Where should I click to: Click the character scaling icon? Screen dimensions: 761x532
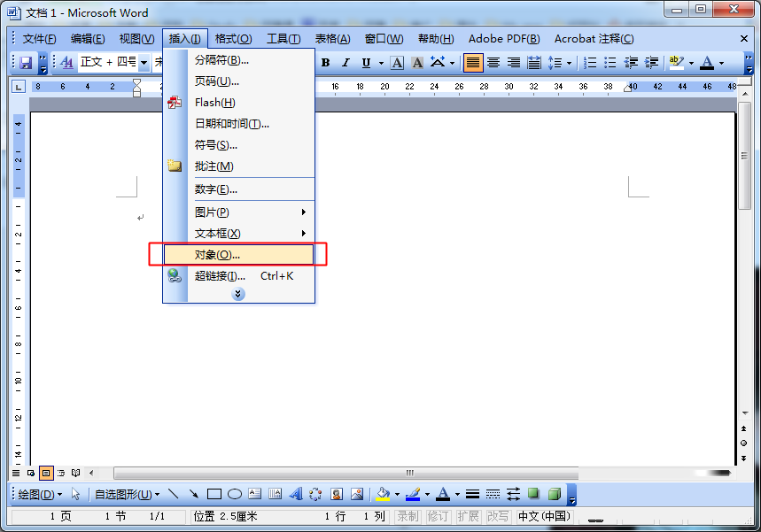(x=438, y=63)
